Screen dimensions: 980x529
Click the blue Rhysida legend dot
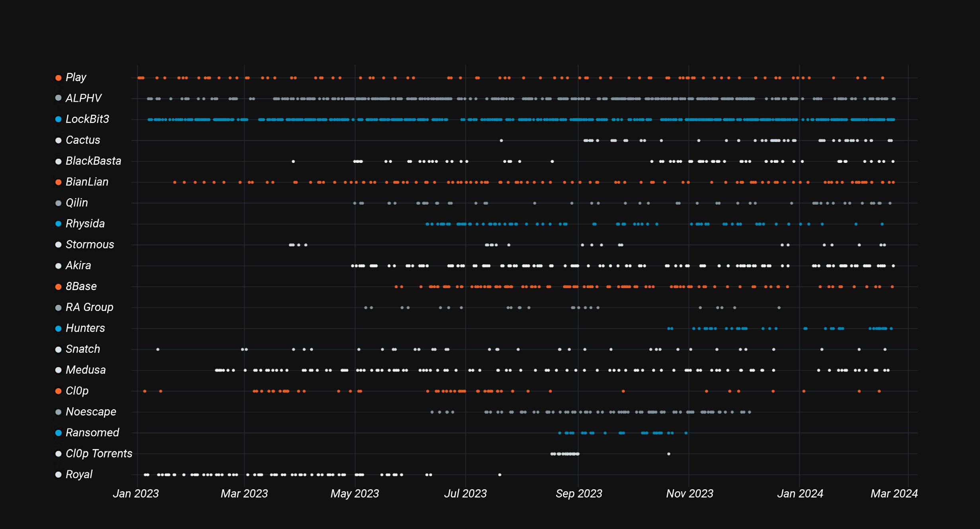click(x=58, y=224)
